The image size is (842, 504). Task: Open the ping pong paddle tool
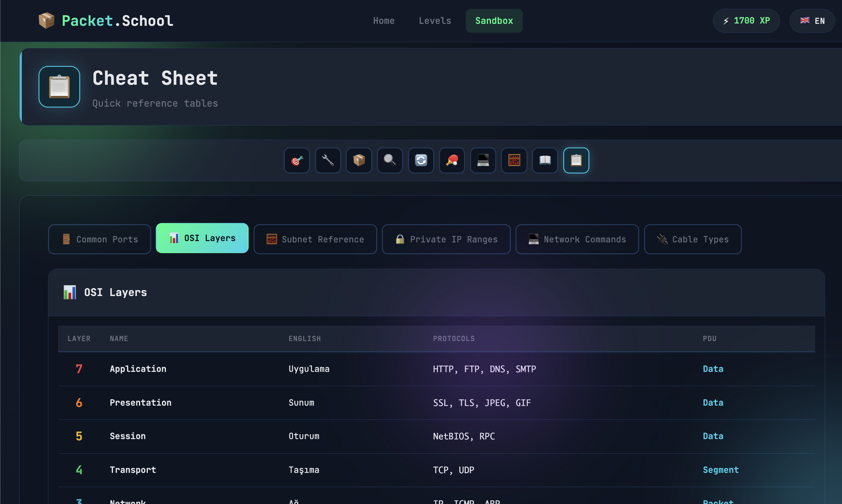(452, 160)
